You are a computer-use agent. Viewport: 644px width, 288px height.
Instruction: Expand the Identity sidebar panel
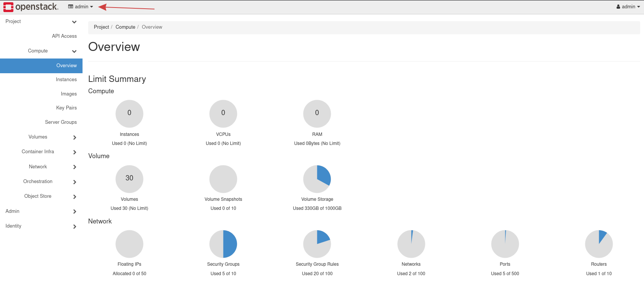pos(74,226)
